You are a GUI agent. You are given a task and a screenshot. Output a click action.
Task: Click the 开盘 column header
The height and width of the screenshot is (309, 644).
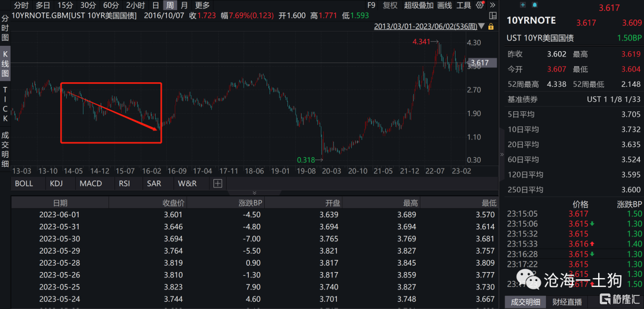[x=304, y=203]
